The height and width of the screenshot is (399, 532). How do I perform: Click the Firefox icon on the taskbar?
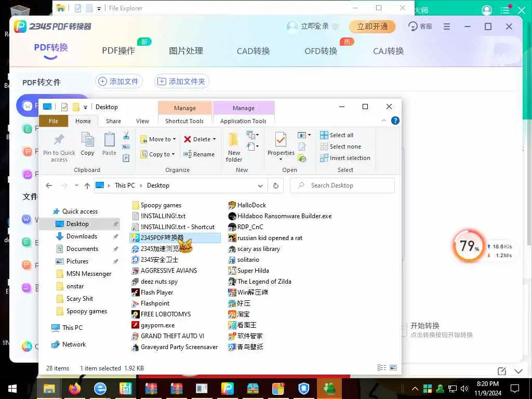(x=75, y=389)
